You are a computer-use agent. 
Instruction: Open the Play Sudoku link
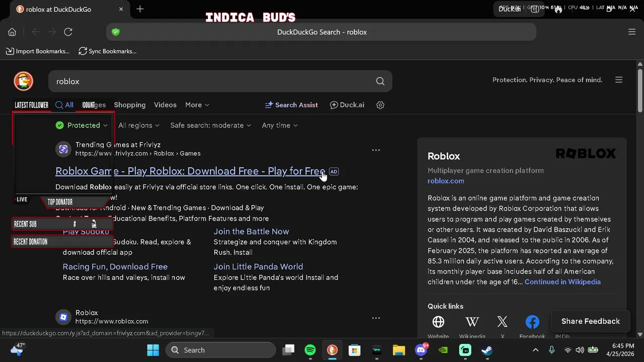coord(86,231)
